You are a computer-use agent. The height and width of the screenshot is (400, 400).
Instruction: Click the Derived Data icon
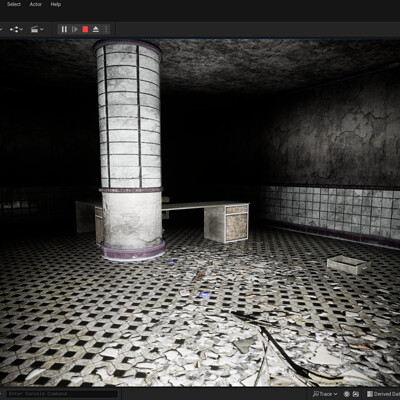click(370, 394)
